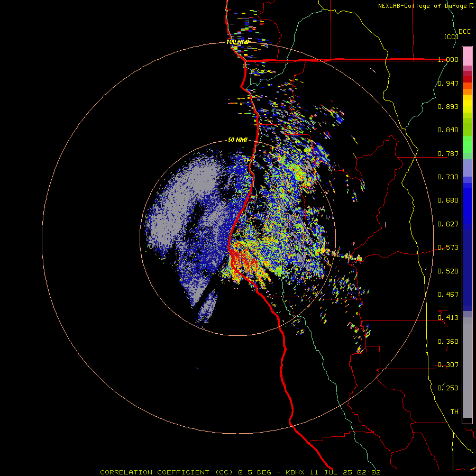Select the 0.573 legend value

448,248
